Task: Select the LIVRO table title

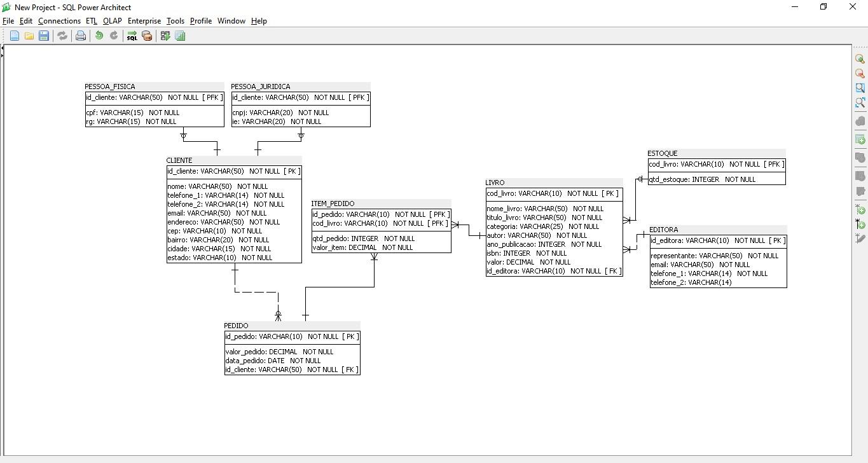Action: (495, 183)
